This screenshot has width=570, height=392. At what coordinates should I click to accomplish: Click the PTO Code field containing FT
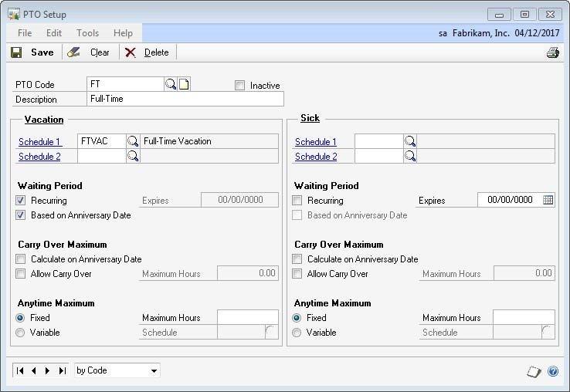[x=125, y=84]
